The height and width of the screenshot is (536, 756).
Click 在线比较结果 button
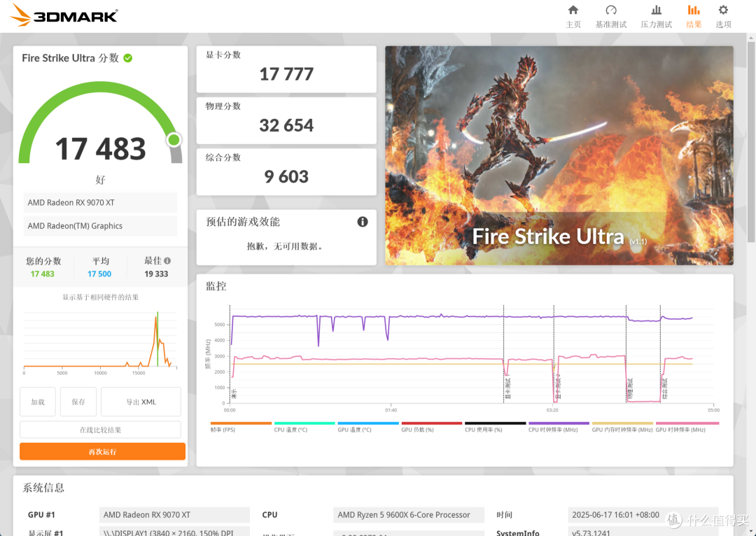(100, 430)
